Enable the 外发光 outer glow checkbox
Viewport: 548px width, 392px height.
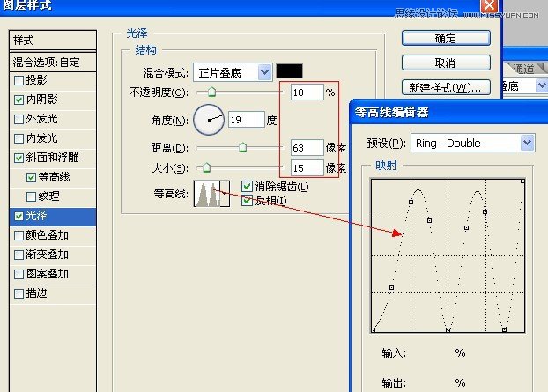tap(19, 120)
